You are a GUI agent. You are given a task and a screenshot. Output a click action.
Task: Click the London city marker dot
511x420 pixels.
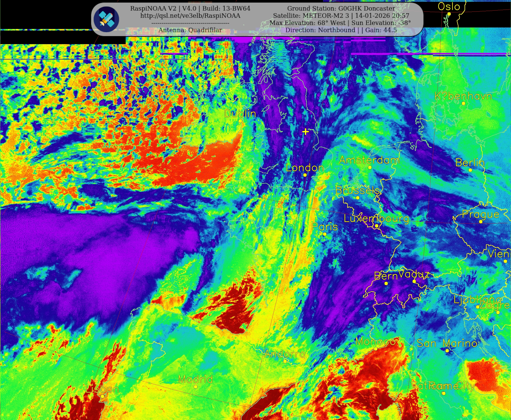[305, 175]
